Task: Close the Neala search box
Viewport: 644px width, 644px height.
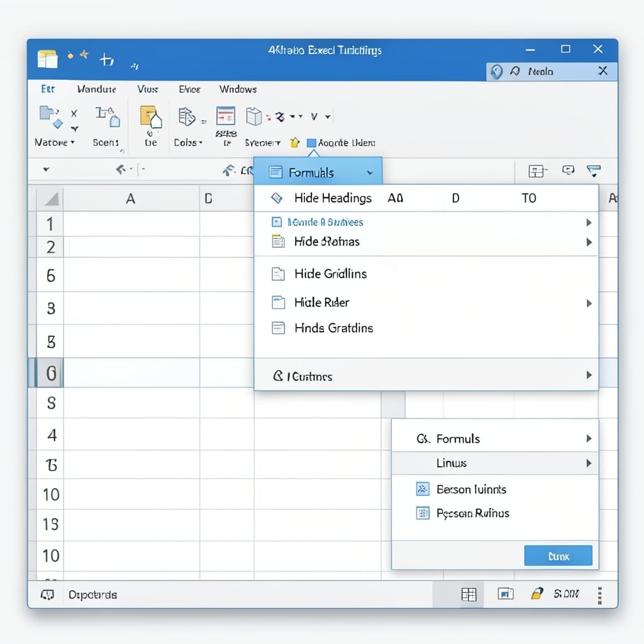Action: coord(602,71)
